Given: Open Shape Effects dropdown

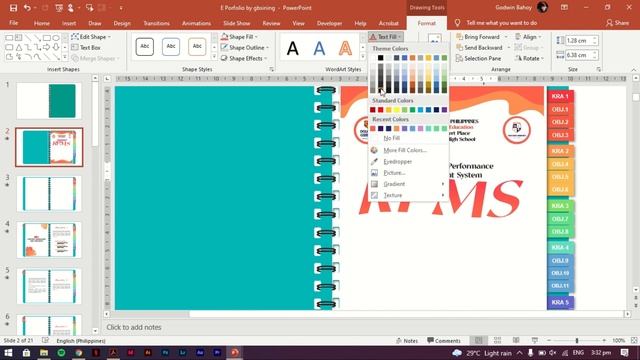Looking at the screenshot, I should pyautogui.click(x=244, y=58).
